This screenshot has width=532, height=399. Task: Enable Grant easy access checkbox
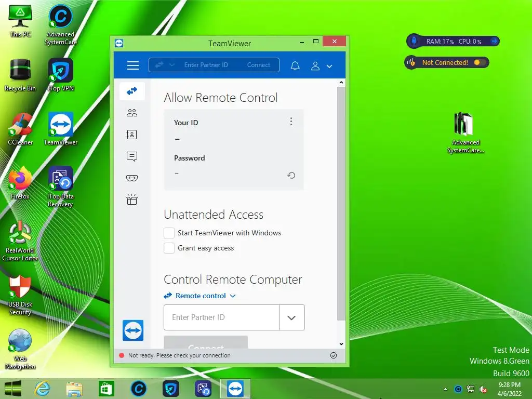(169, 248)
